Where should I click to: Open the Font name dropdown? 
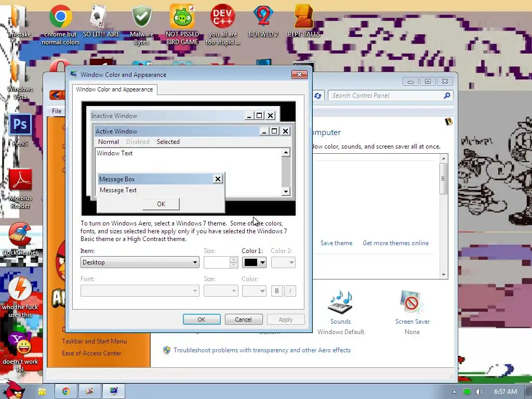click(x=140, y=291)
